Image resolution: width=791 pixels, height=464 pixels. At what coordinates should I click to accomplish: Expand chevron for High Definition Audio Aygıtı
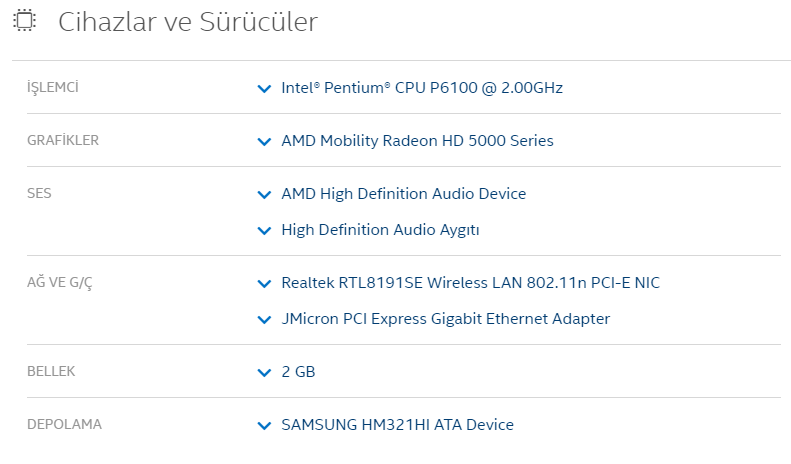(264, 231)
